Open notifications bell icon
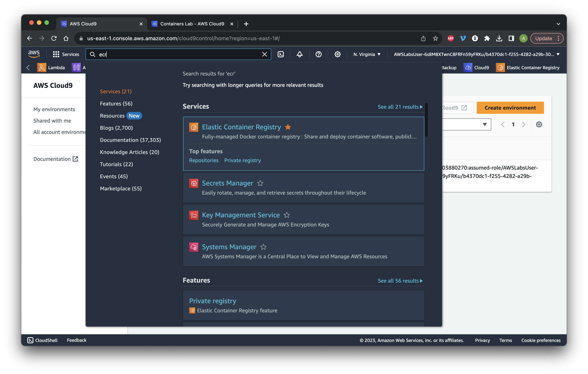 300,54
